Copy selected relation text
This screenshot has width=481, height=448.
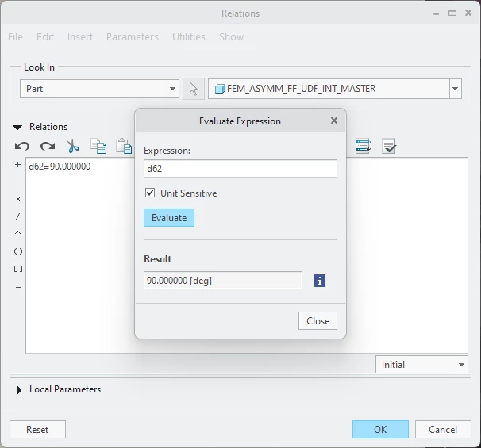point(98,146)
